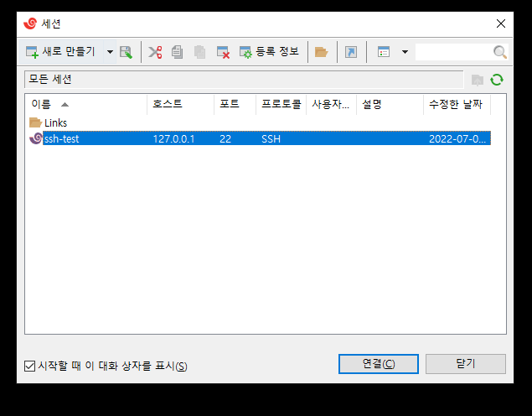Click the SSH protocol cell
This screenshot has width=532, height=416.
[271, 139]
